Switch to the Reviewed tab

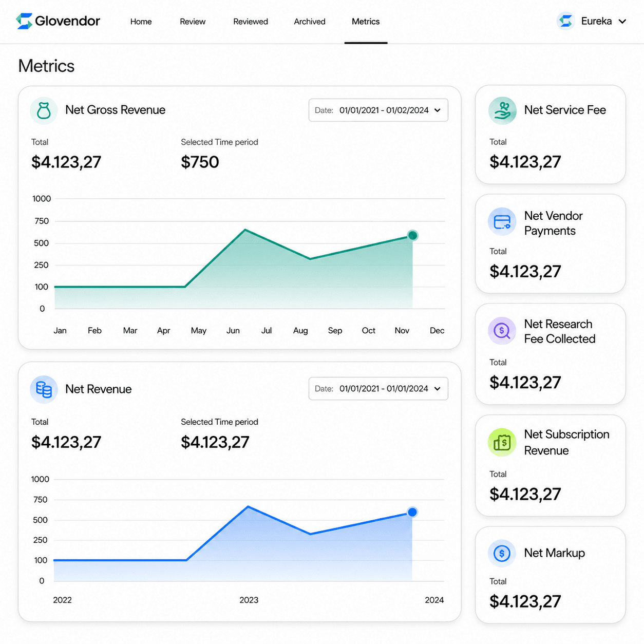click(x=251, y=22)
